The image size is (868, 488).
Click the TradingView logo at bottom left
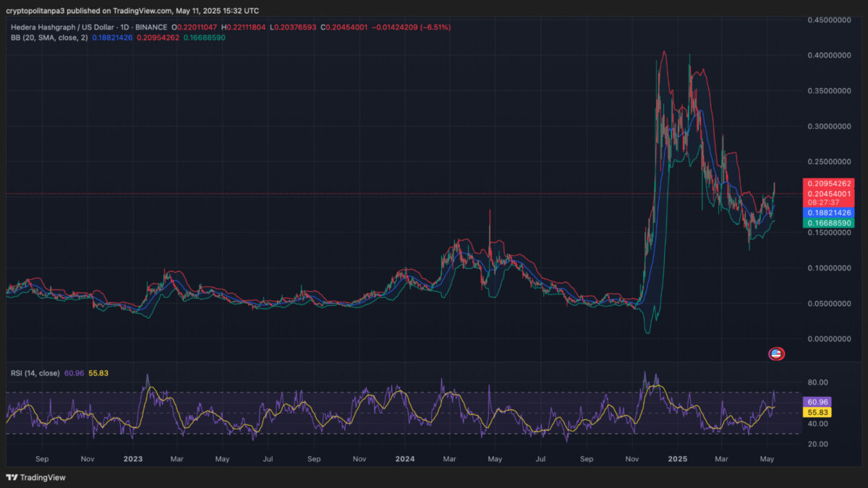tap(35, 477)
